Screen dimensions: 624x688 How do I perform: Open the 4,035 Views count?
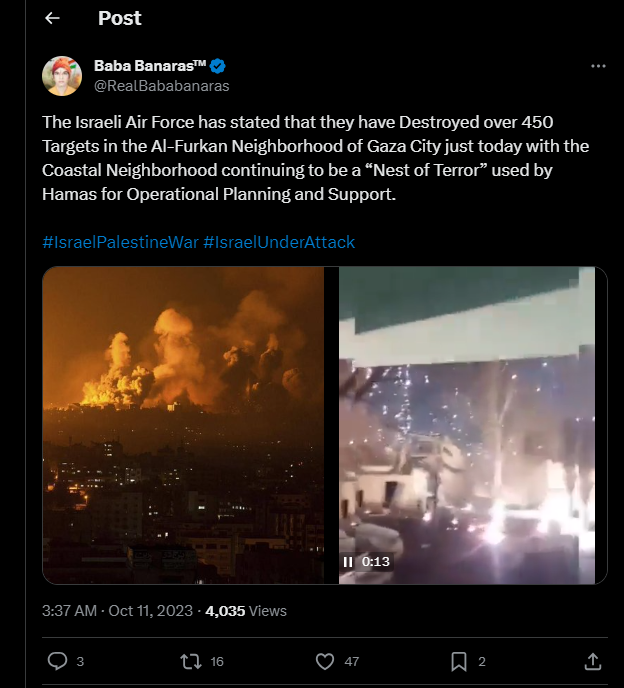(246, 610)
